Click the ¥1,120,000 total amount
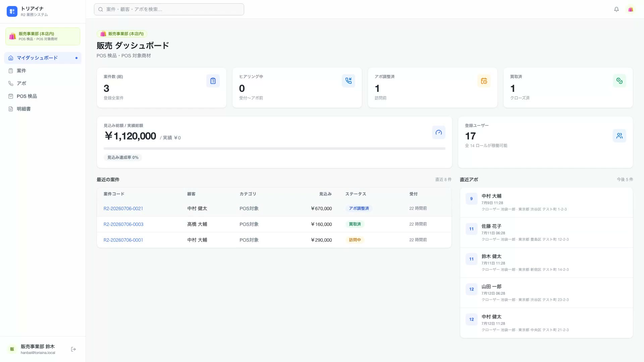Viewport: 644px width, 362px height. tap(130, 136)
